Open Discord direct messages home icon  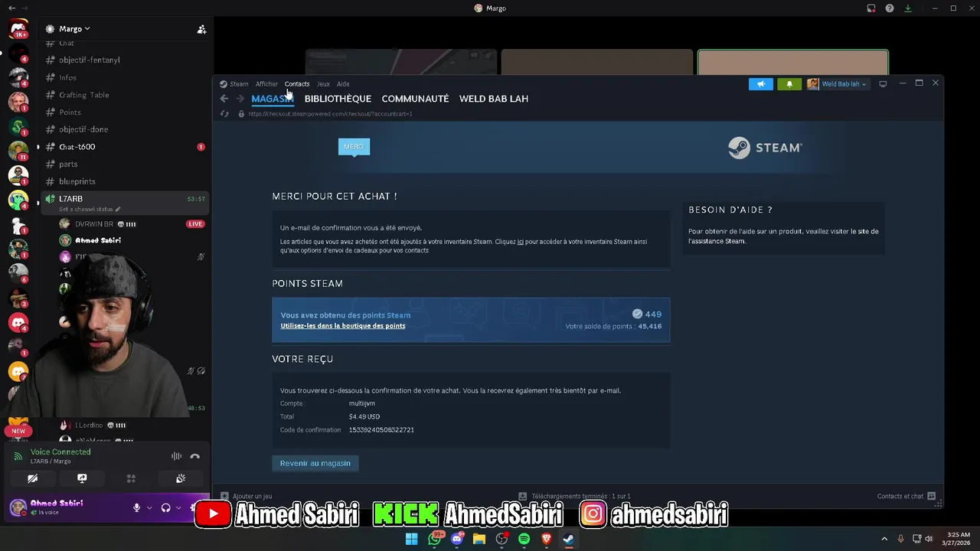(18, 30)
